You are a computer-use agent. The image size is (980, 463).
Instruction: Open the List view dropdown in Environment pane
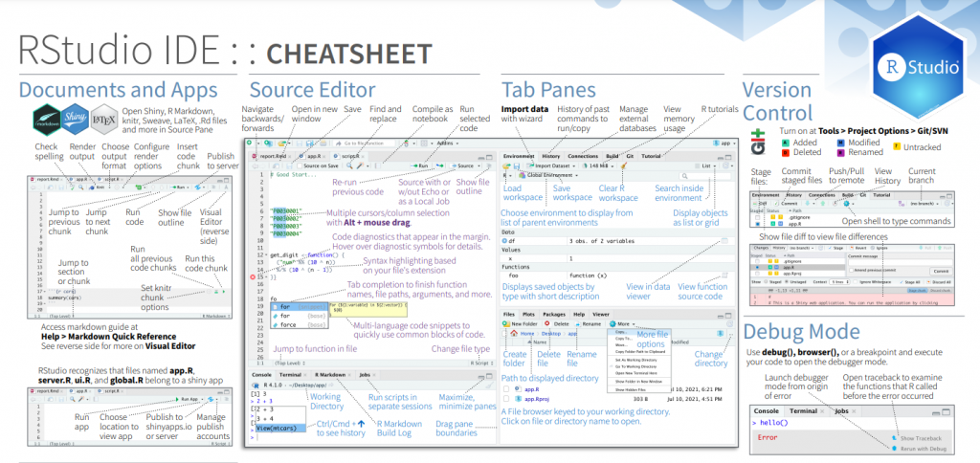(x=706, y=166)
